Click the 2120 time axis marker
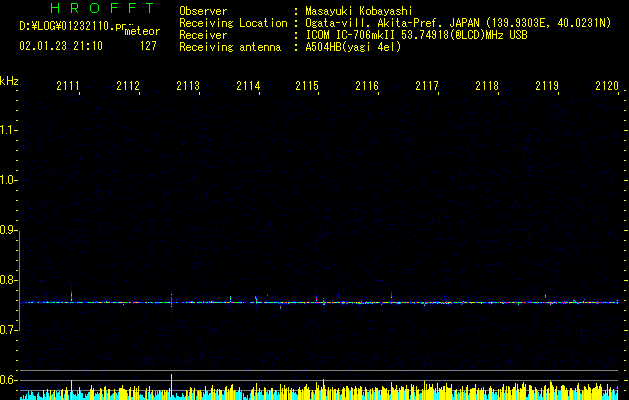 pyautogui.click(x=607, y=86)
